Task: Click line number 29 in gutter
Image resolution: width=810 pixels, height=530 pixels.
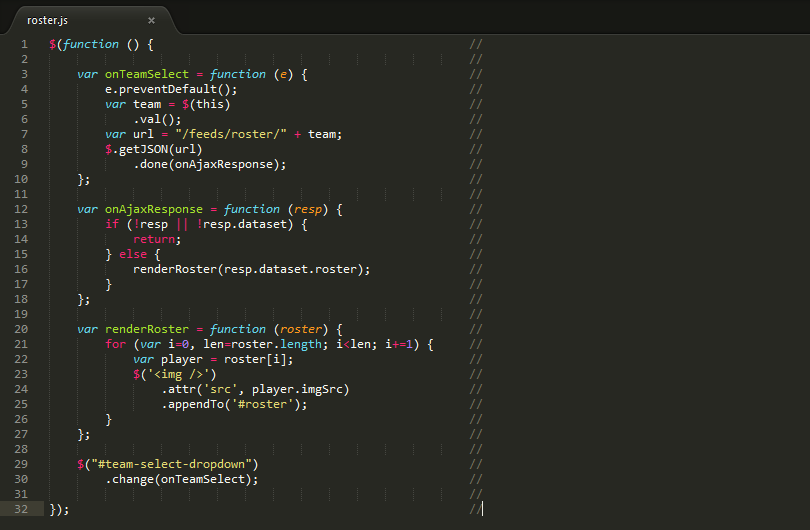Action: (21, 464)
